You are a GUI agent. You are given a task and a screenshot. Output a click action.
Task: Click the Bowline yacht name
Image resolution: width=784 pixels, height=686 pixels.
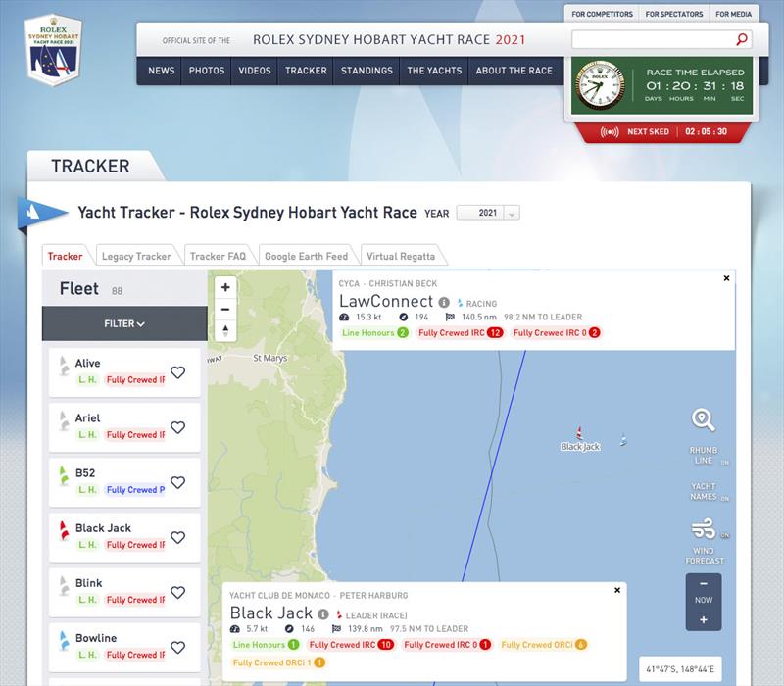[x=96, y=639]
